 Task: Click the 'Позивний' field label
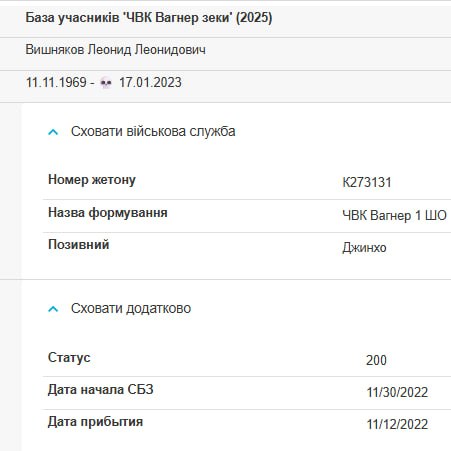tap(79, 244)
